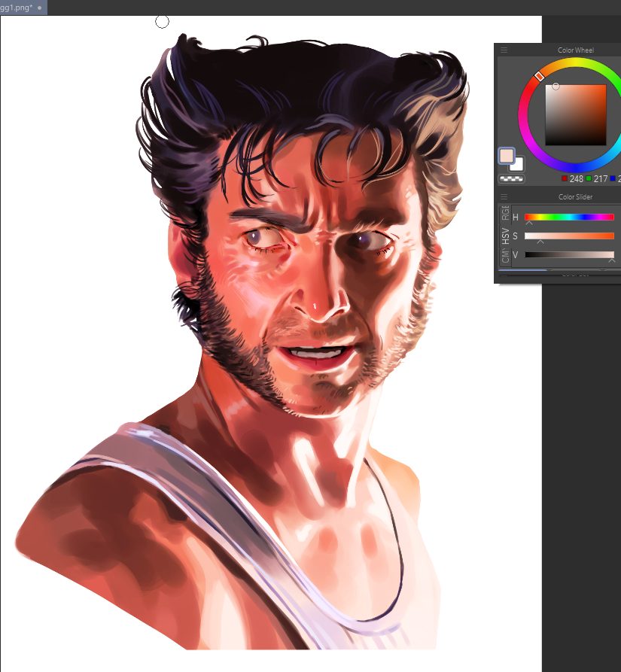Click the Color Wheel panel title
Screen dimensions: 621x672
click(576, 50)
